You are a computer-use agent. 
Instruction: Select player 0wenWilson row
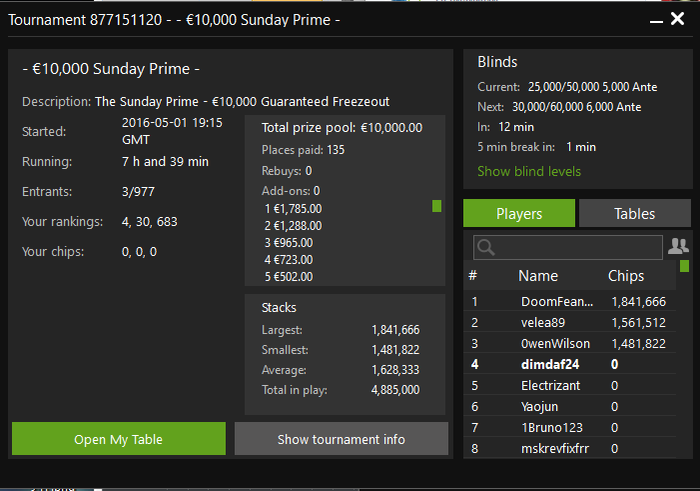click(556, 343)
